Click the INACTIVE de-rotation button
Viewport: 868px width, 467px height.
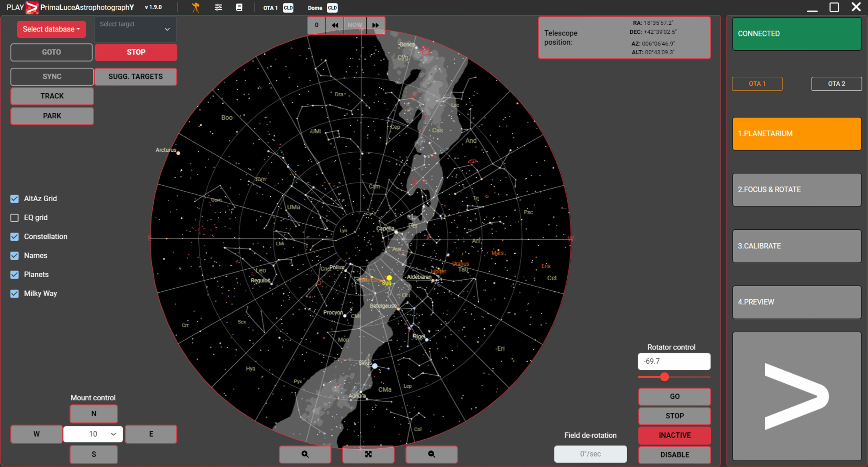coord(674,435)
